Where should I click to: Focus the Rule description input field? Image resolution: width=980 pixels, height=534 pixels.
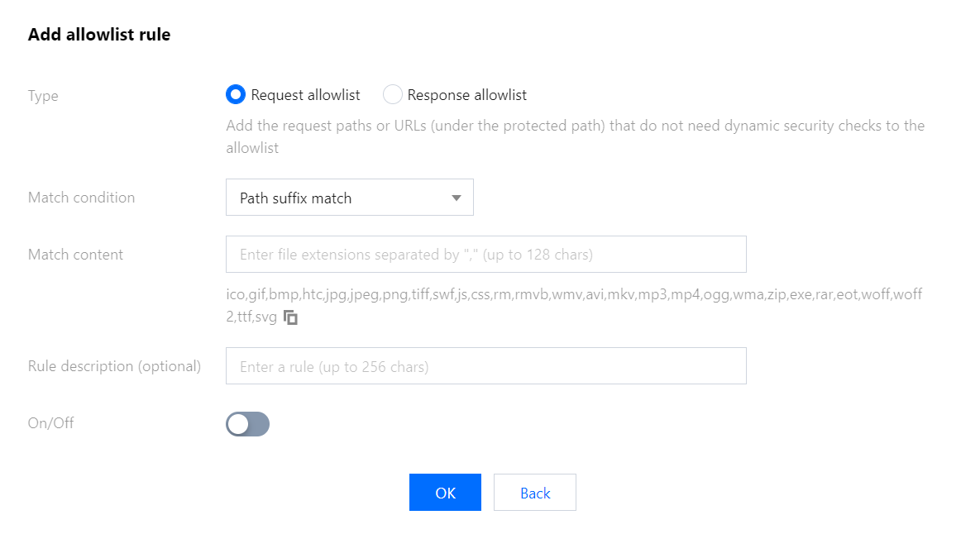(485, 366)
